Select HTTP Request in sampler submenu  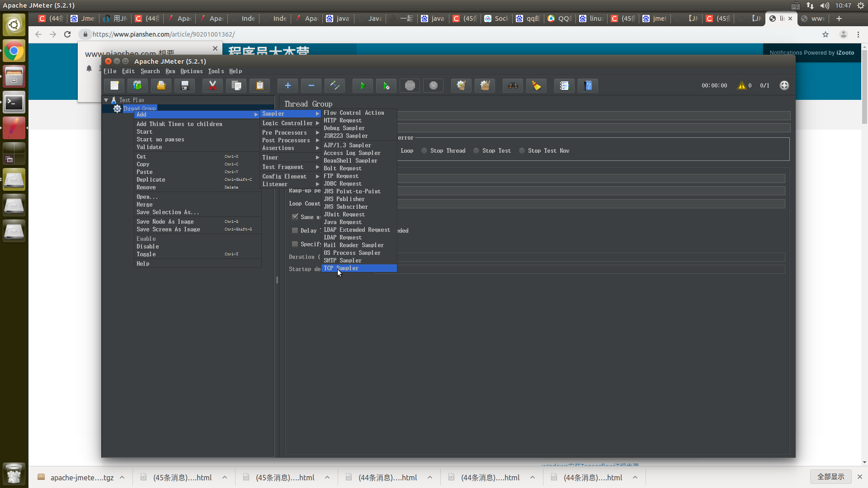343,121
